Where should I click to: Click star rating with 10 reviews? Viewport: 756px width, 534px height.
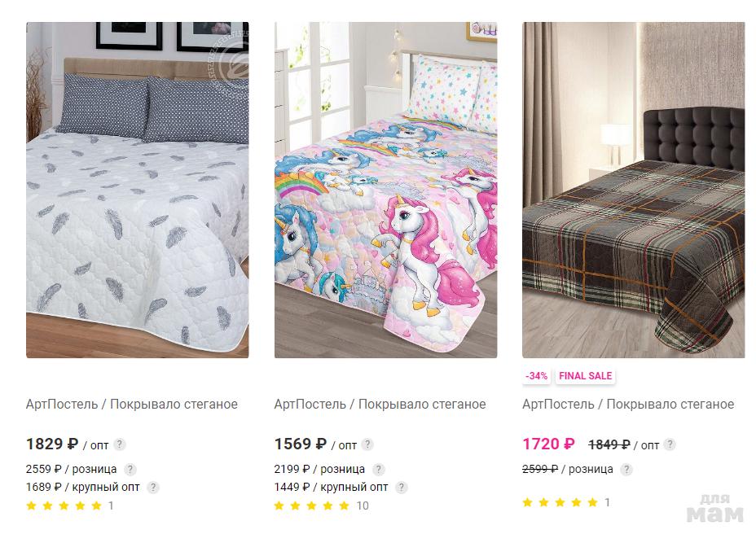311,506
